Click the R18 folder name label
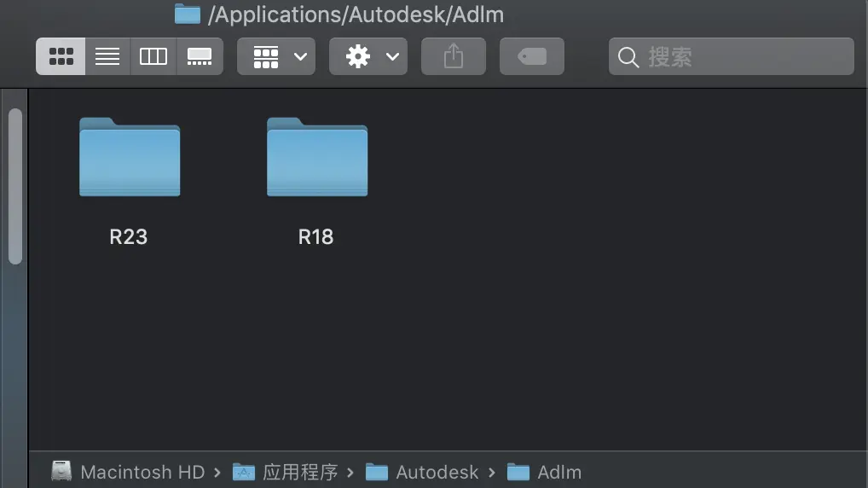The width and height of the screenshot is (868, 488). (x=316, y=237)
